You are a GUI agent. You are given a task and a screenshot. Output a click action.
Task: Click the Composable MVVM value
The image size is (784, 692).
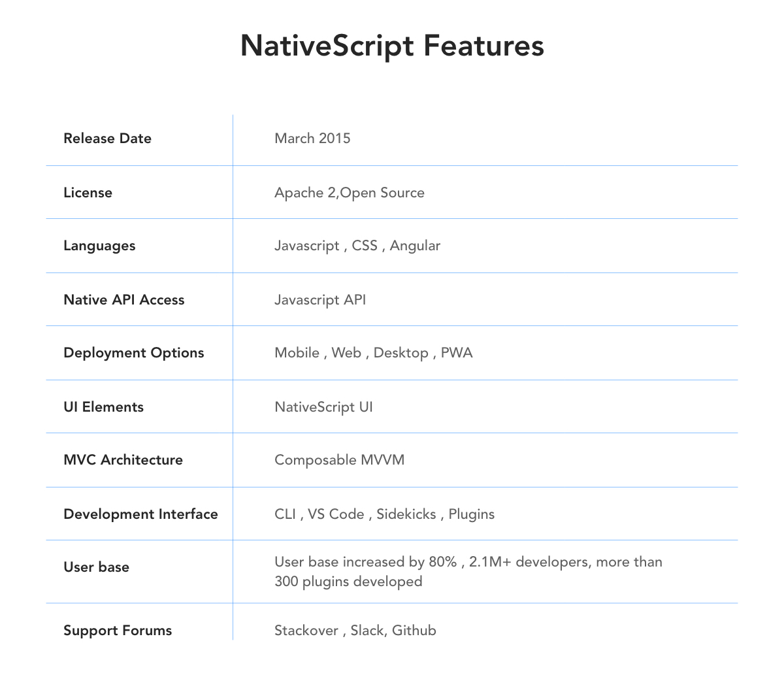(339, 460)
